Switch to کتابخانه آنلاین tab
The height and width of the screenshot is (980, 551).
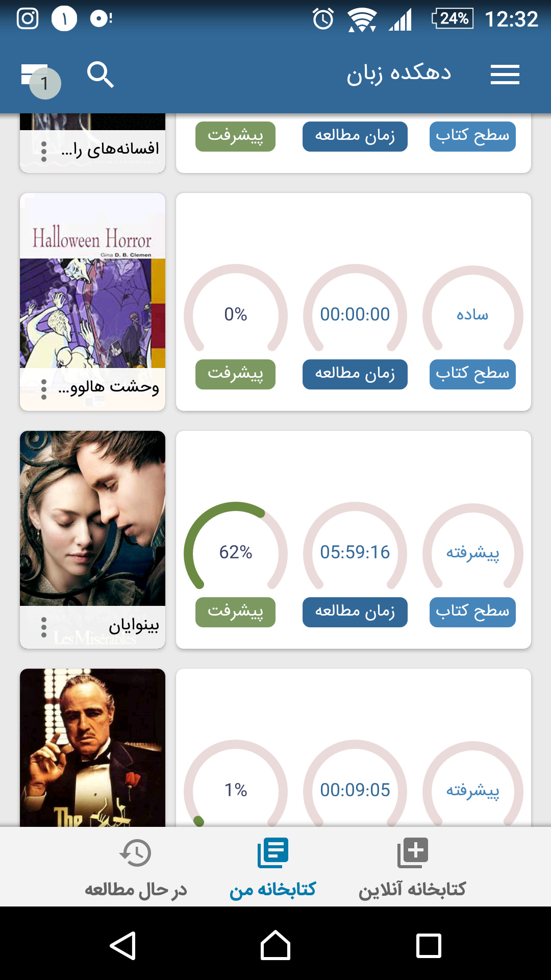coord(412,868)
